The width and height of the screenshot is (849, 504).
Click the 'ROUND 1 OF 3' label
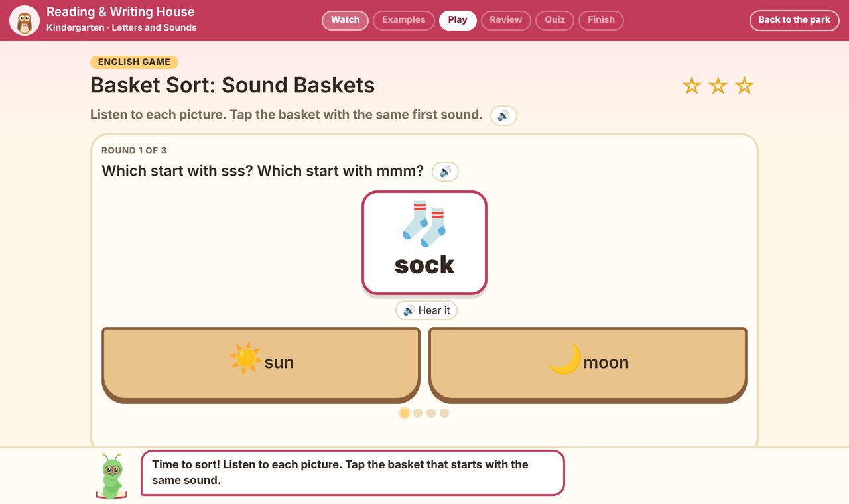point(134,151)
